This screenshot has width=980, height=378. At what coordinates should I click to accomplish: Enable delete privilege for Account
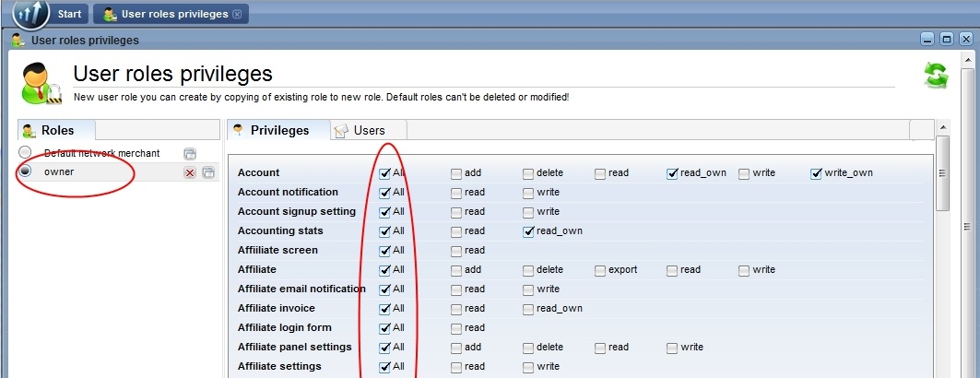click(529, 173)
